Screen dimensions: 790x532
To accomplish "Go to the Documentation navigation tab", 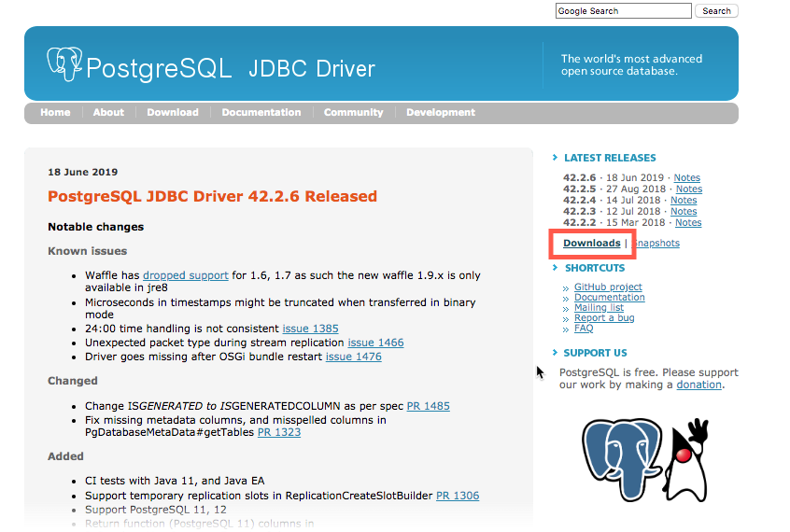I will pyautogui.click(x=261, y=112).
